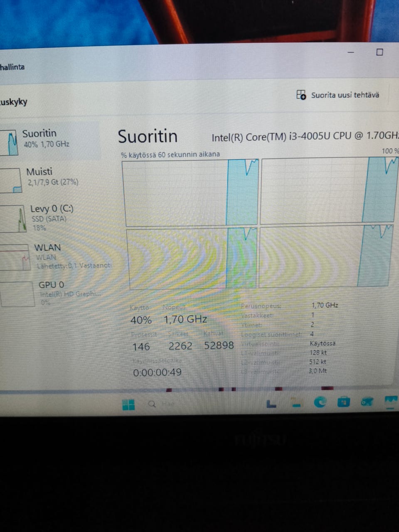
Task: Click the bottom-right CPU core graph
Action: pyautogui.click(x=325, y=256)
